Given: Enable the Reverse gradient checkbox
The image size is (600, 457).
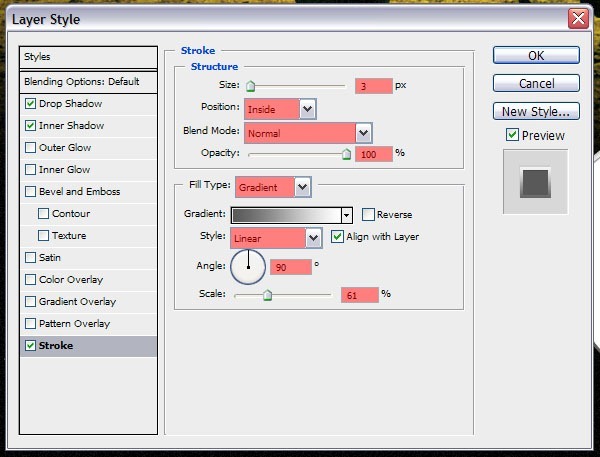Looking at the screenshot, I should point(368,215).
